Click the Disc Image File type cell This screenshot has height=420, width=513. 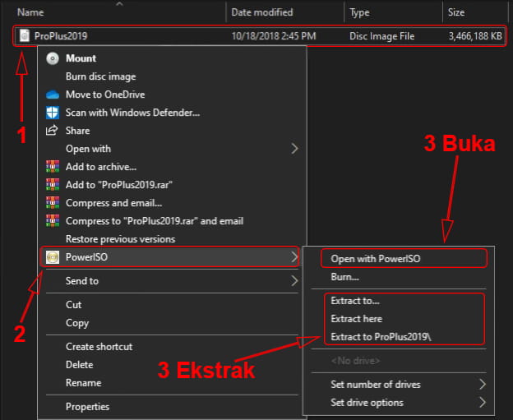coord(381,35)
